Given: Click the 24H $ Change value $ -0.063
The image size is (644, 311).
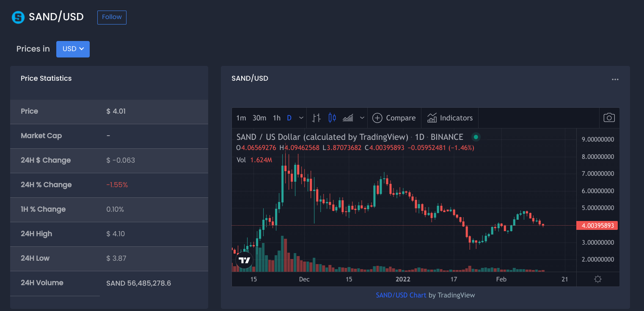Looking at the screenshot, I should pos(121,160).
